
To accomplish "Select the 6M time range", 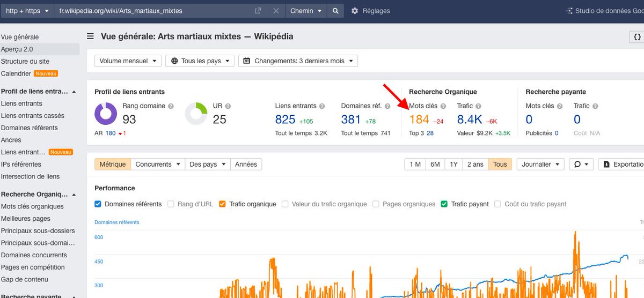I will click(x=435, y=165).
